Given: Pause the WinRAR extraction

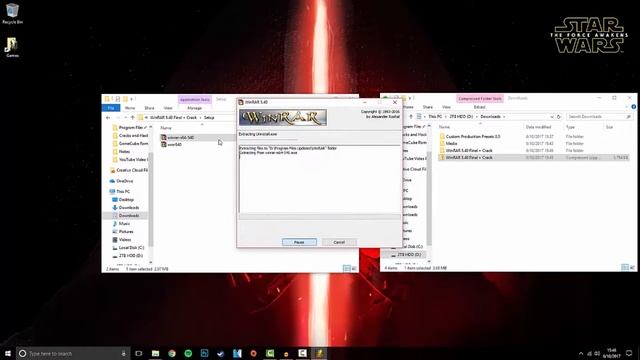Looking at the screenshot, I should click(x=299, y=242).
